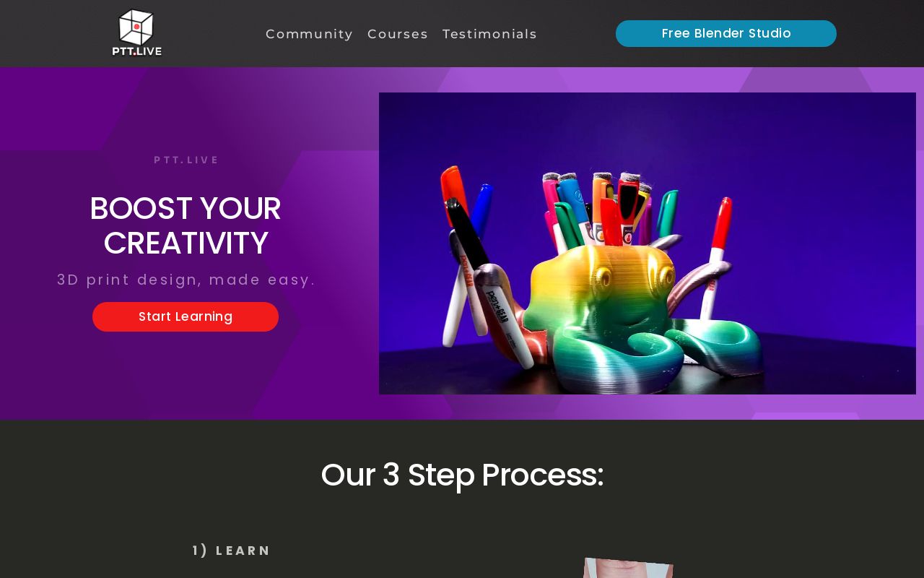Go to the Testimonials section link
924x578 pixels.
(489, 34)
